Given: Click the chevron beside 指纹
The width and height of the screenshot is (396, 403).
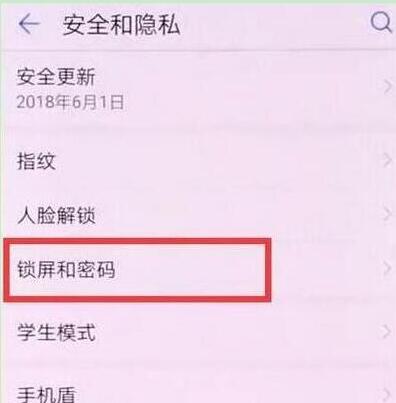Looking at the screenshot, I should (387, 160).
